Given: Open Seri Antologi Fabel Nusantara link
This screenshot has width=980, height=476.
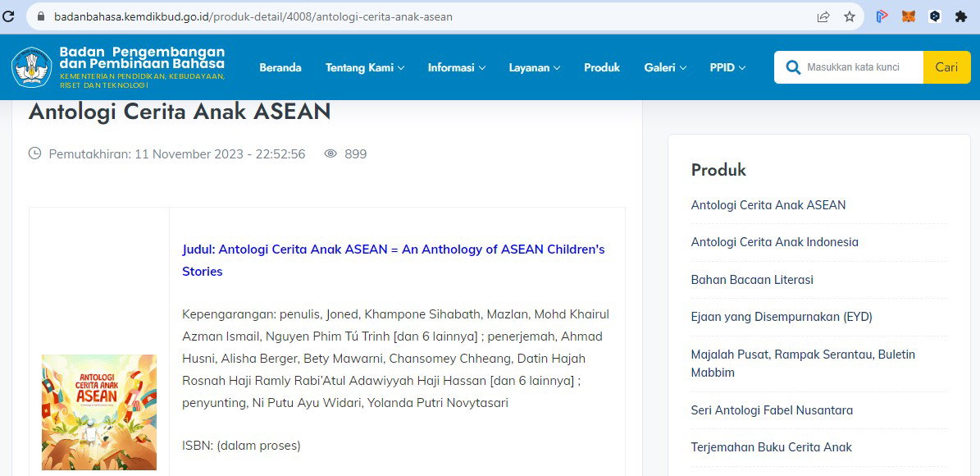Looking at the screenshot, I should [772, 410].
